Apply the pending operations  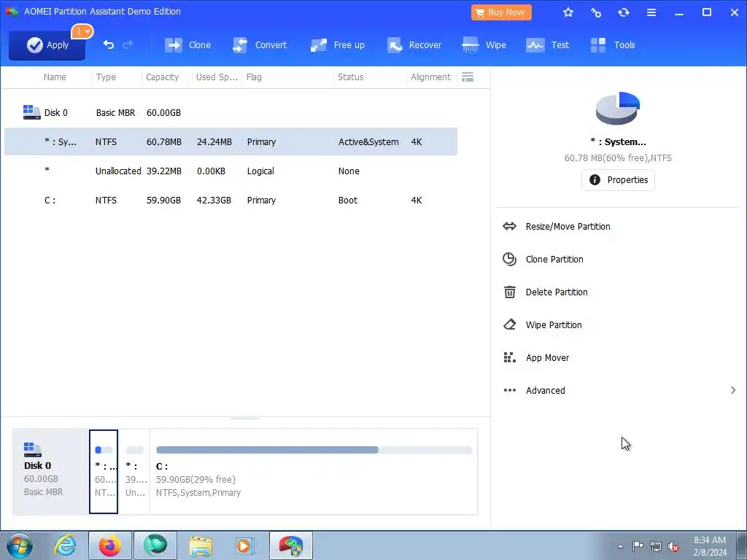tap(47, 45)
